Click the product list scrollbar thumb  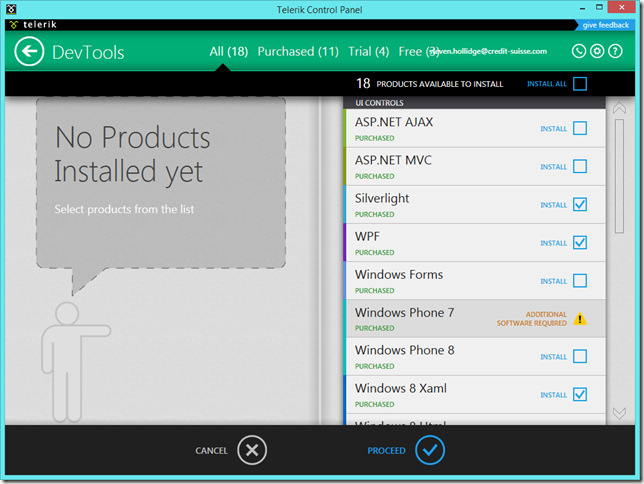(619, 176)
